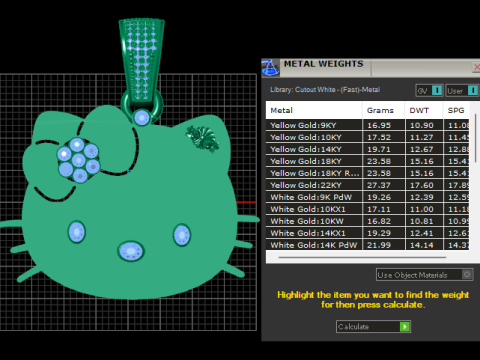
Task: Click the Use Object Materials dropdown arrow
Action: [x=467, y=275]
